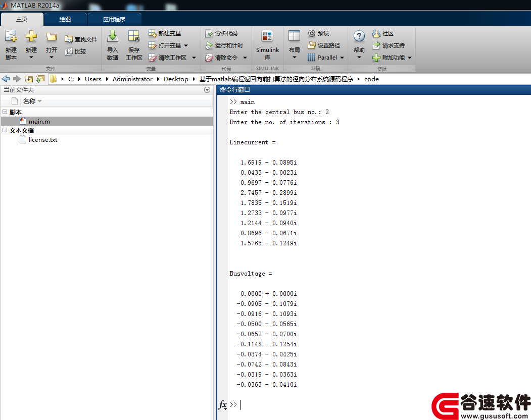531x420 pixels.
Task: Go forward with the right arrow
Action: coord(17,79)
